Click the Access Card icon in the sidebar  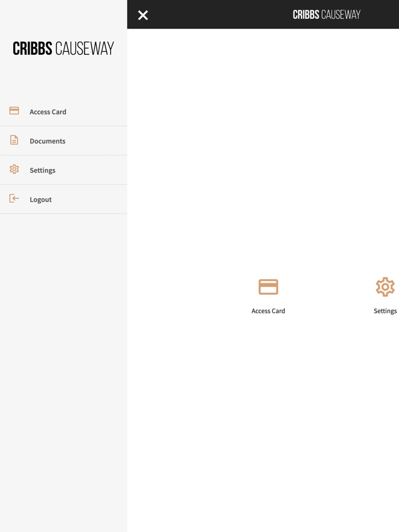point(14,111)
